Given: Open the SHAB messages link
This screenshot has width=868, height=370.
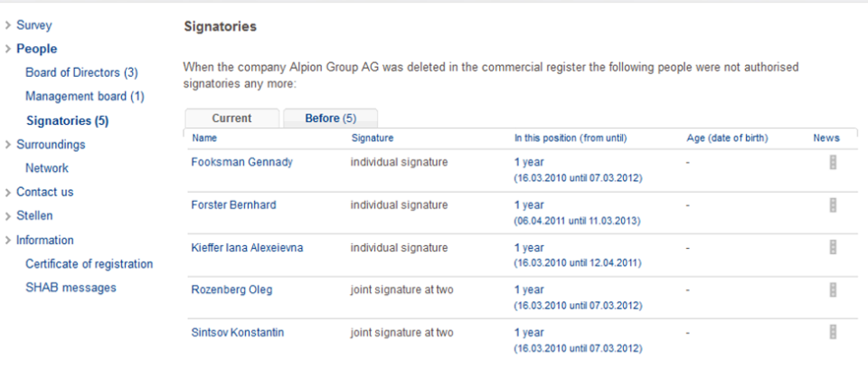Looking at the screenshot, I should (71, 288).
